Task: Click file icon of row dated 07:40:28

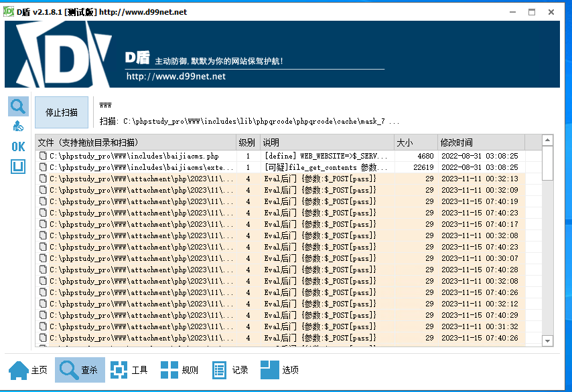Action: pos(43,270)
